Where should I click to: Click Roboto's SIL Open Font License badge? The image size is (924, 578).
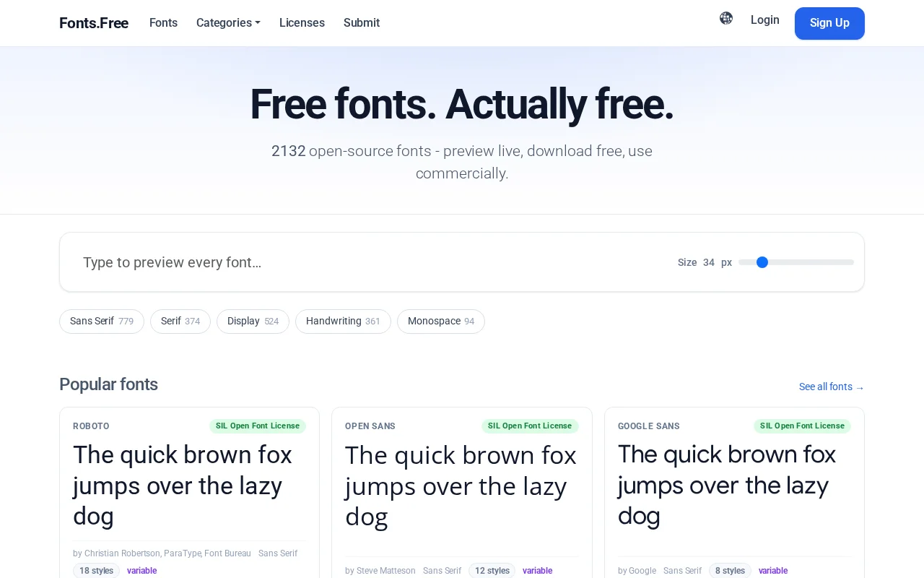pyautogui.click(x=258, y=426)
